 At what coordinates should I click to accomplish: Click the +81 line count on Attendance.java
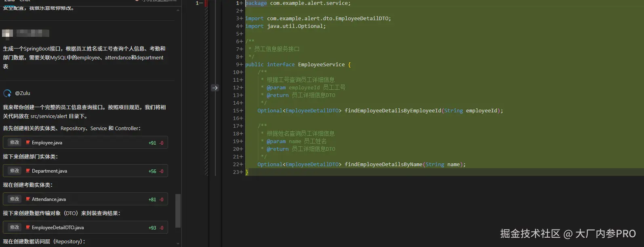152,199
